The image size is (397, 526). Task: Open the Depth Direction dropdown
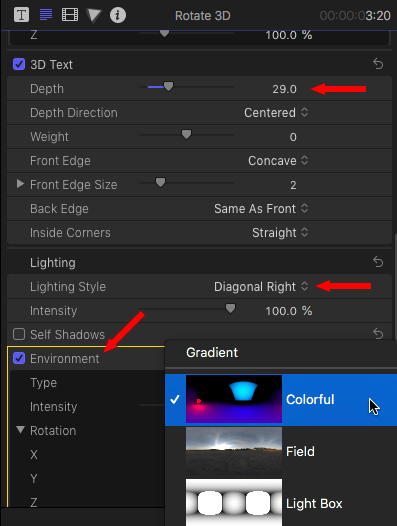tap(276, 113)
